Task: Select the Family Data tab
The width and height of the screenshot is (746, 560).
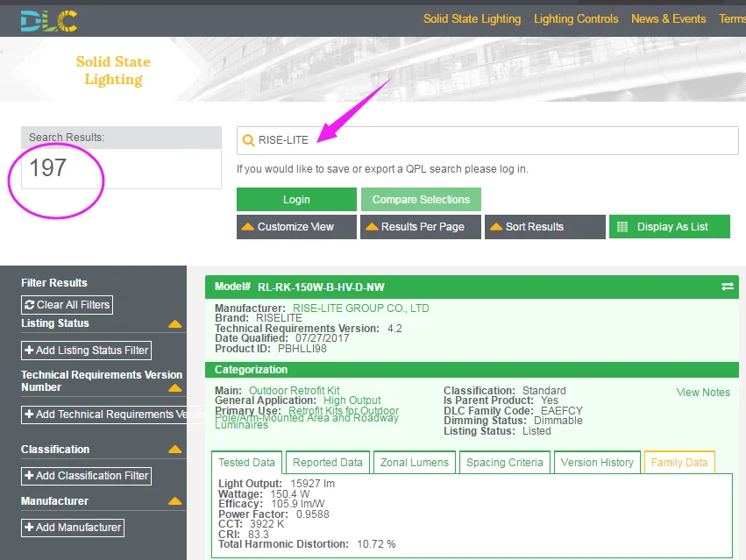Action: click(679, 463)
